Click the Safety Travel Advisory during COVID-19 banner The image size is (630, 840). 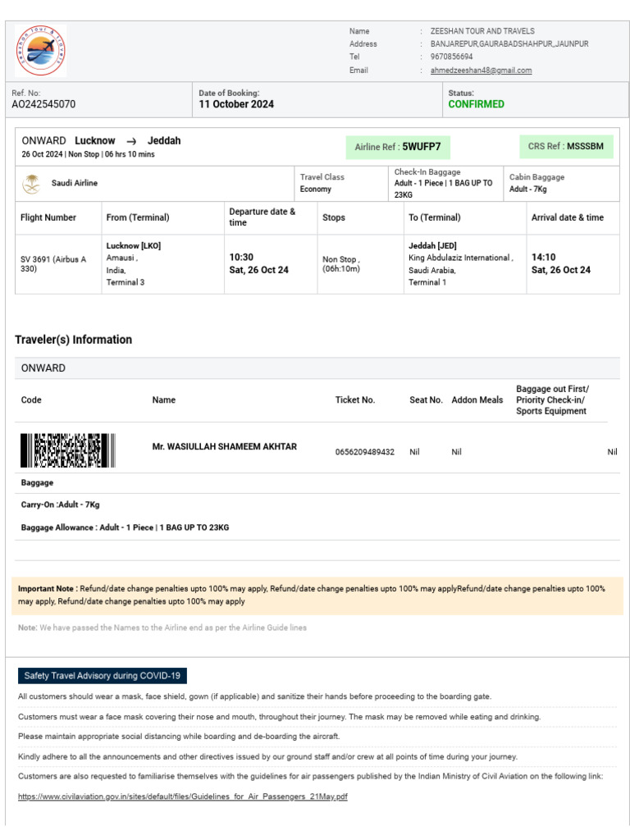coord(103,676)
